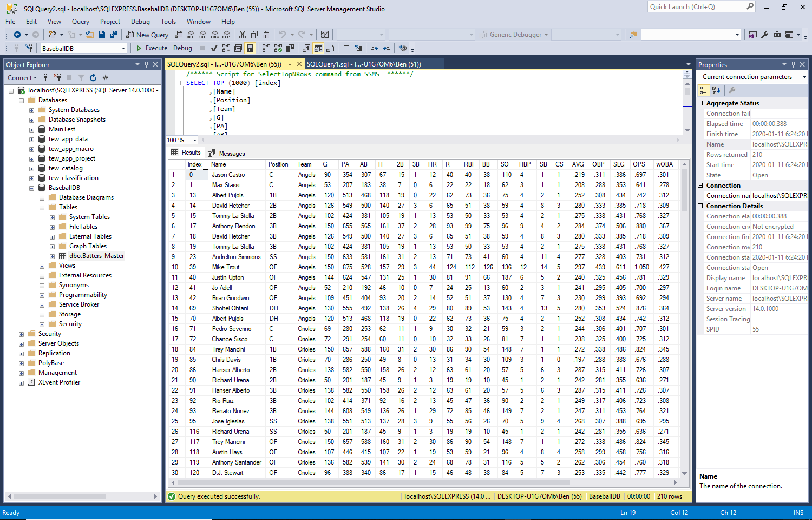The image size is (812, 520).
Task: Click the Decrease Indent icon
Action: [374, 48]
